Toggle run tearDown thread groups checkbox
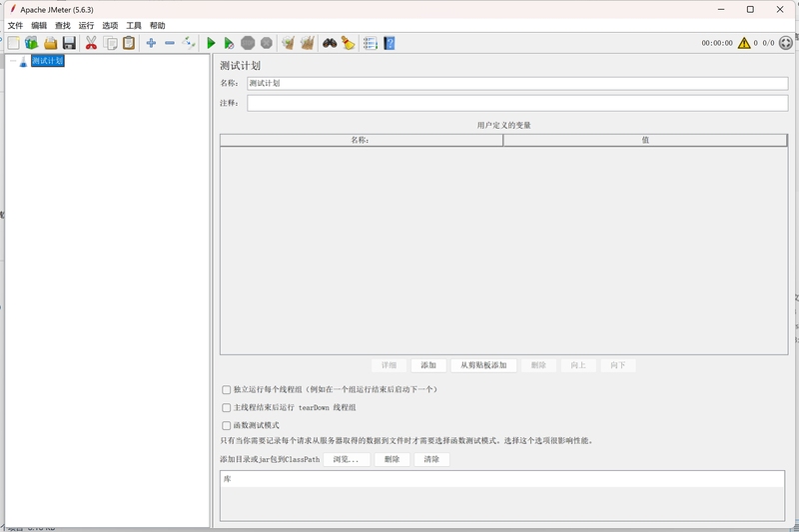 [x=227, y=408]
